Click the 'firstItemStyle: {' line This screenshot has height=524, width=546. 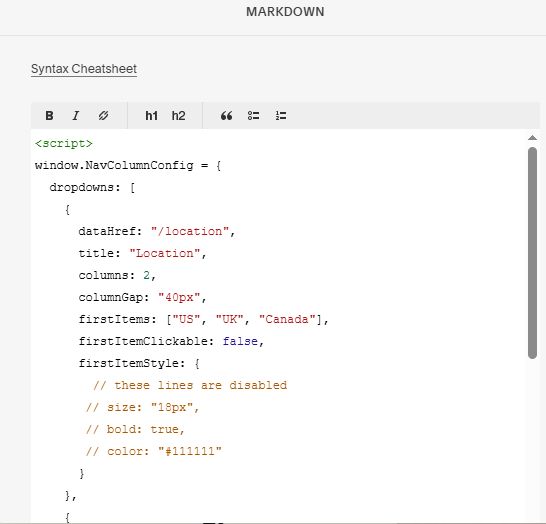pos(139,363)
